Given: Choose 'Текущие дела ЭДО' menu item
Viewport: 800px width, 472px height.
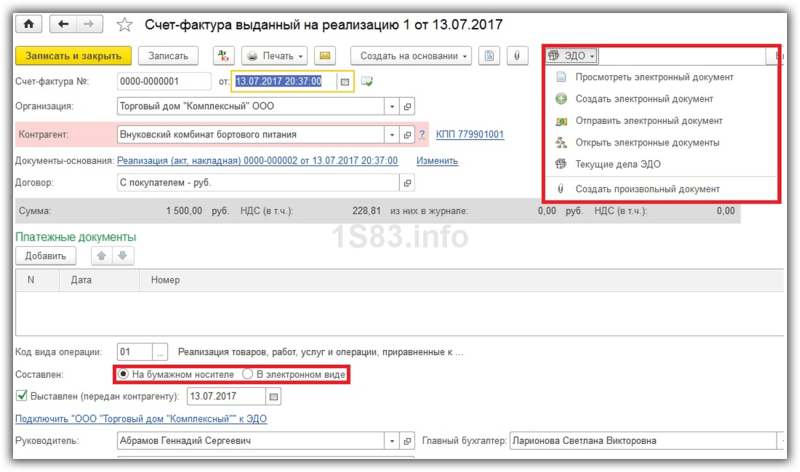Looking at the screenshot, I should coord(617,164).
